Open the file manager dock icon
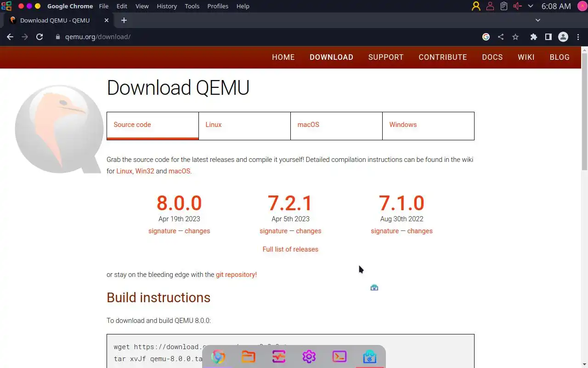The height and width of the screenshot is (368, 588). coord(249,356)
